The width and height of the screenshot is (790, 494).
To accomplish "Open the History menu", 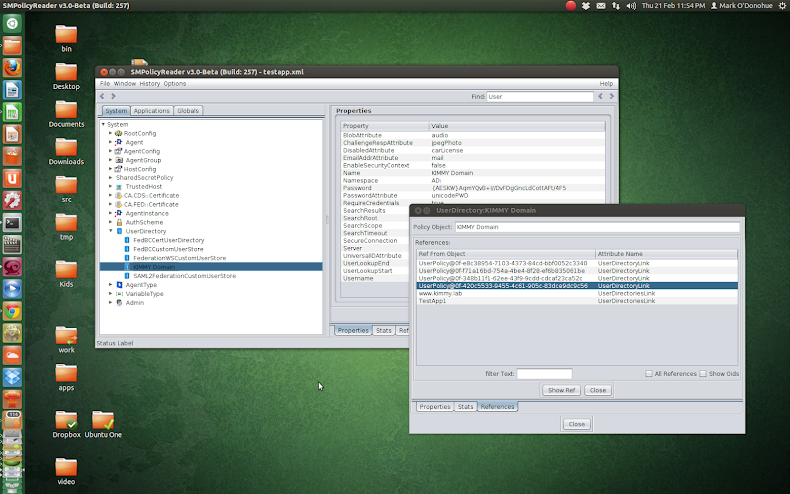I will pos(150,83).
